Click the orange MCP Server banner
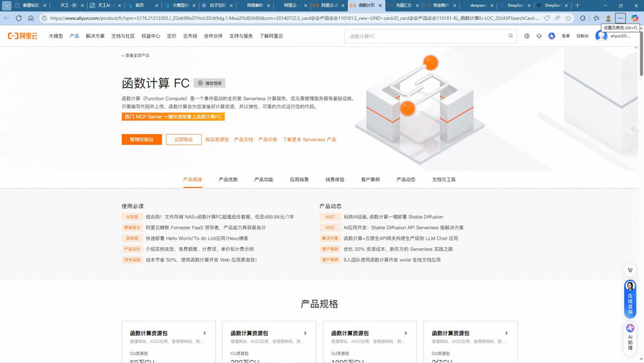 click(173, 117)
